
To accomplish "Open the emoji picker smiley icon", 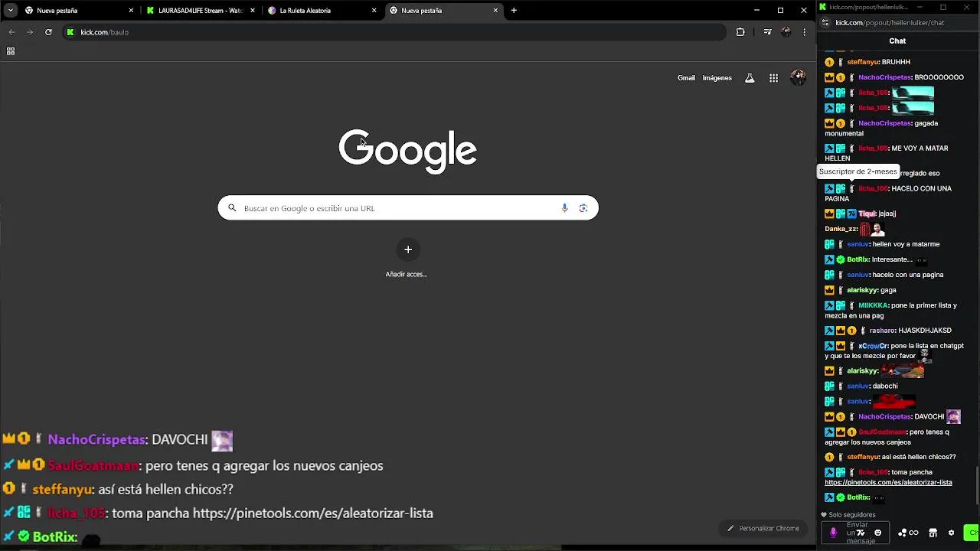I will point(878,533).
